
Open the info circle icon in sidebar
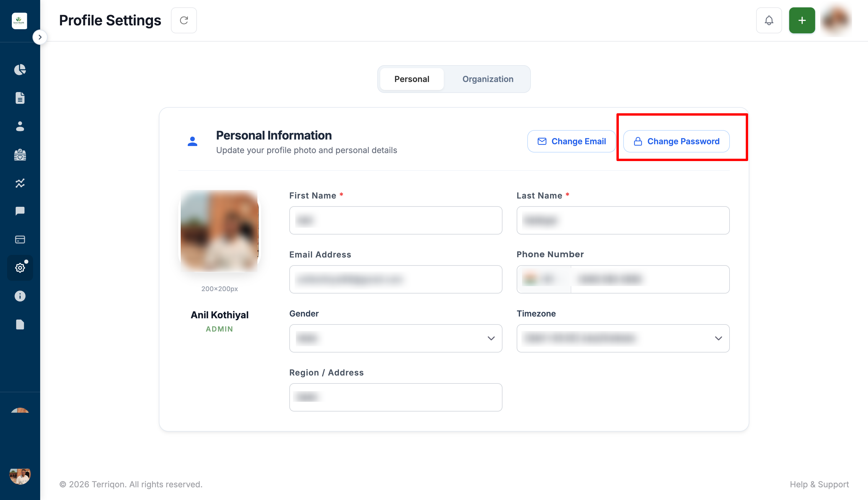pyautogui.click(x=20, y=296)
